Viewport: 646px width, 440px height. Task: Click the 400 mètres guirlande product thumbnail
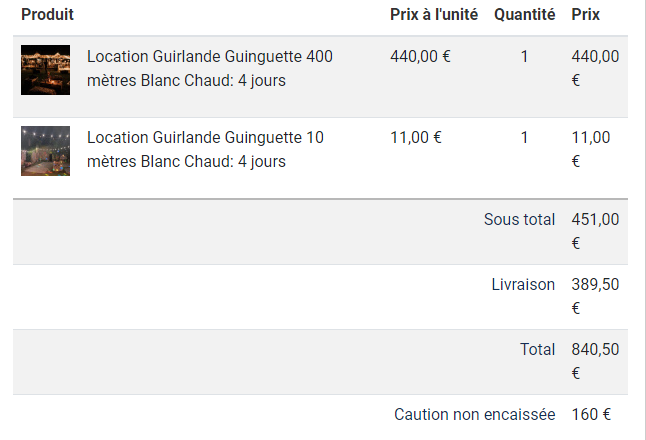click(x=45, y=70)
